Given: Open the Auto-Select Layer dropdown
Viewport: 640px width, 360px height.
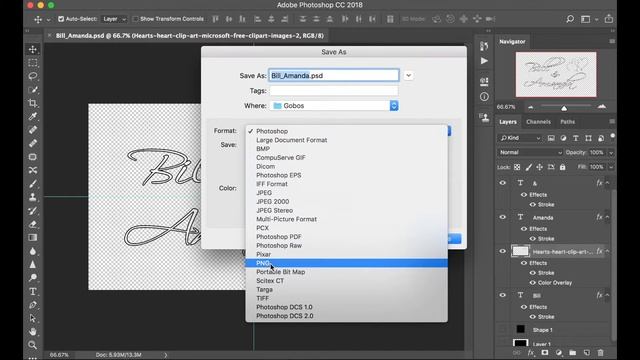Looking at the screenshot, I should (114, 19).
